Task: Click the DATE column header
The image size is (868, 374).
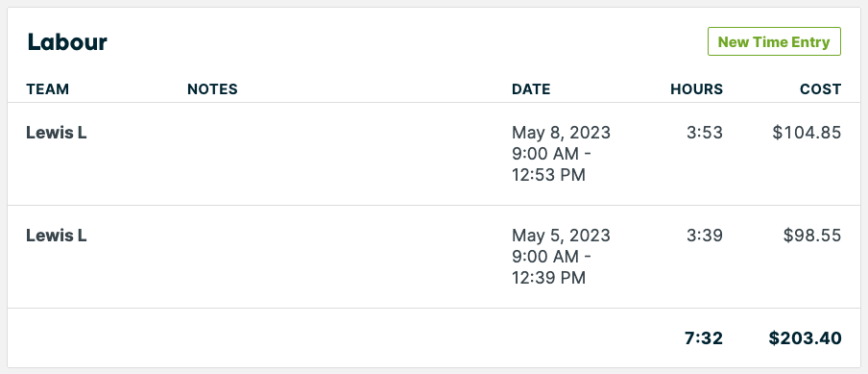Action: pos(531,89)
